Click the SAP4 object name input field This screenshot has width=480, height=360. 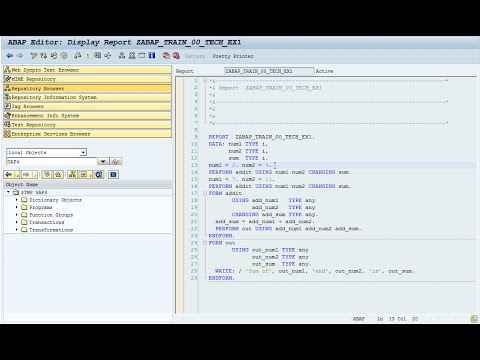click(52, 161)
